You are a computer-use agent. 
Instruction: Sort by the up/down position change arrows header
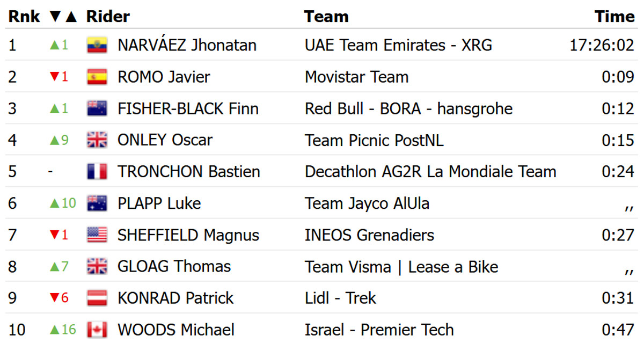[x=63, y=17]
